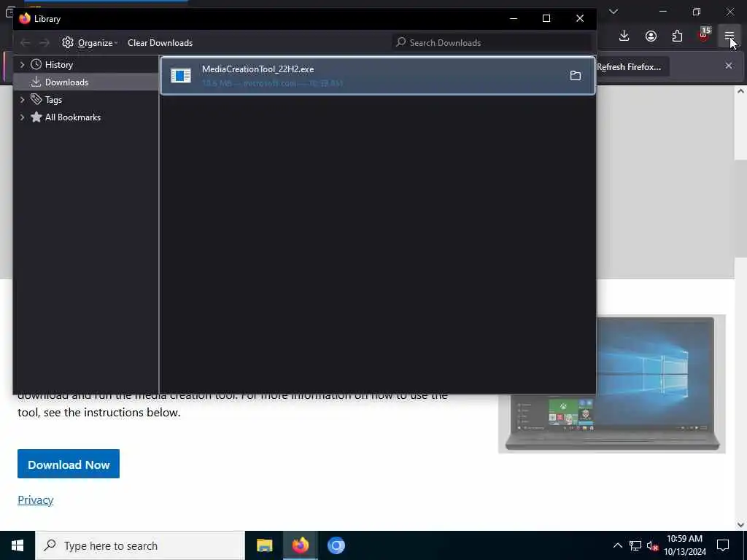Click the Firefox taskbar icon
The height and width of the screenshot is (560, 747).
coord(300,545)
